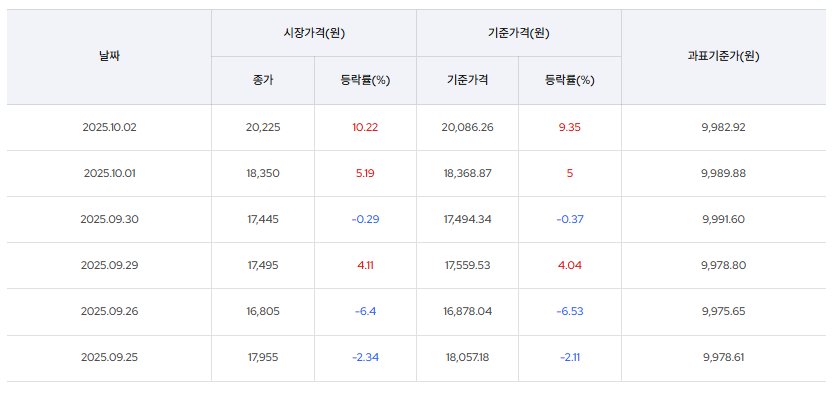Select date cell 2025.10.02
The width and height of the screenshot is (835, 395).
[x=110, y=128]
